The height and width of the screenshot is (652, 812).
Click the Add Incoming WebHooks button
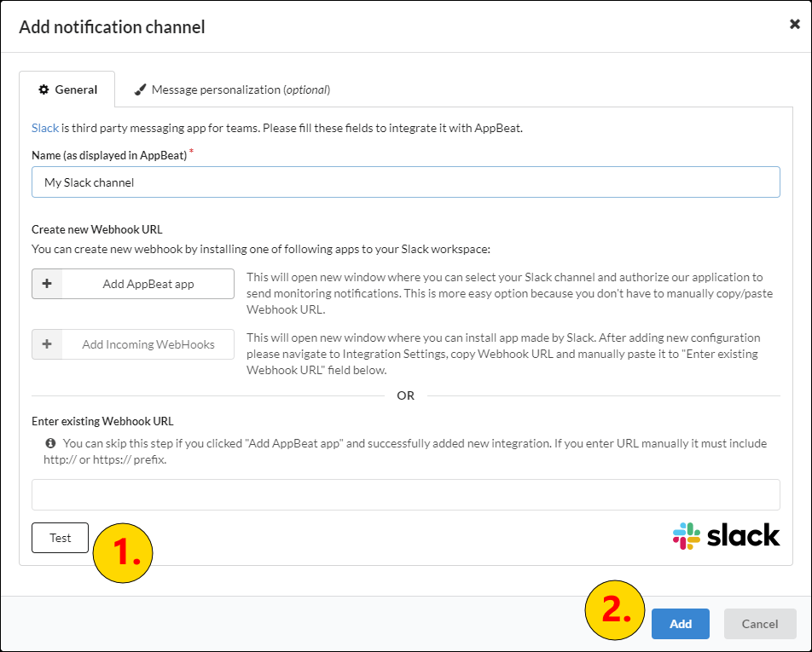tap(132, 344)
